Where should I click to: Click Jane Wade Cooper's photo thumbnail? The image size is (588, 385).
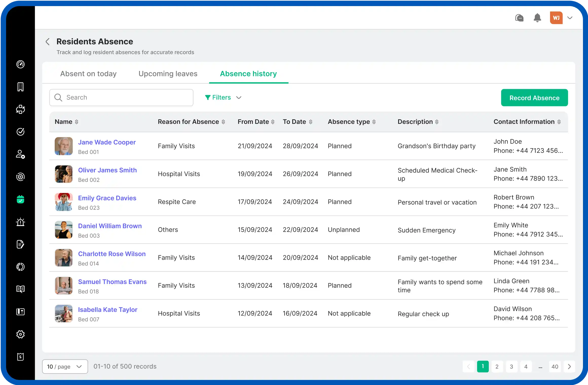pyautogui.click(x=64, y=146)
